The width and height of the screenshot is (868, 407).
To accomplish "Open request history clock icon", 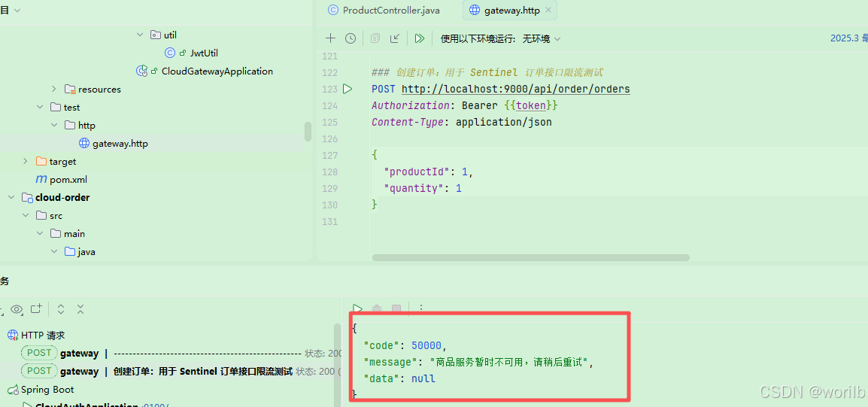I will point(351,38).
